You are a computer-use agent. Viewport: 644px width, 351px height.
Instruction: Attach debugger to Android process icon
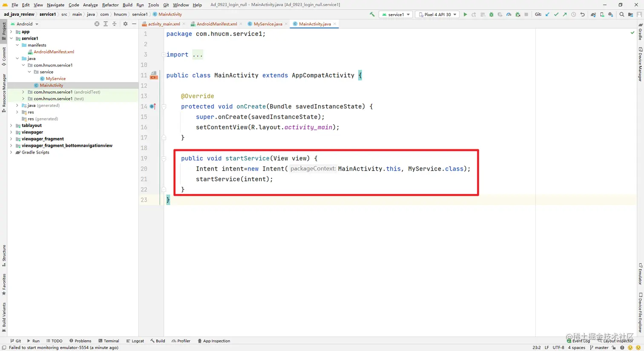[x=517, y=14]
